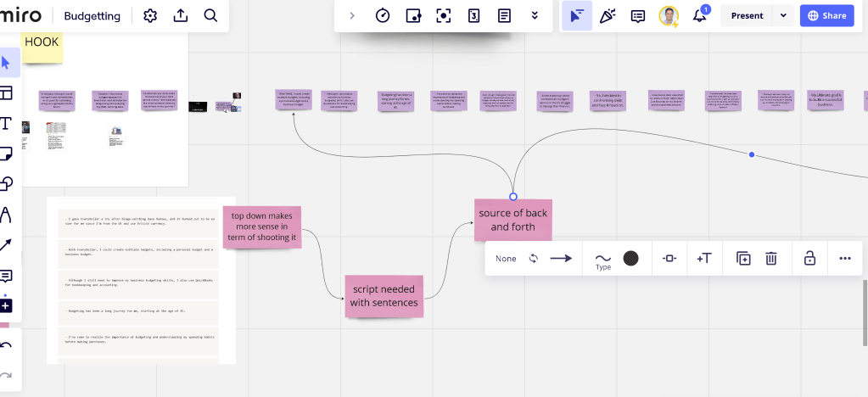Duplicate the selected connector
The width and height of the screenshot is (868, 397).
point(743,259)
